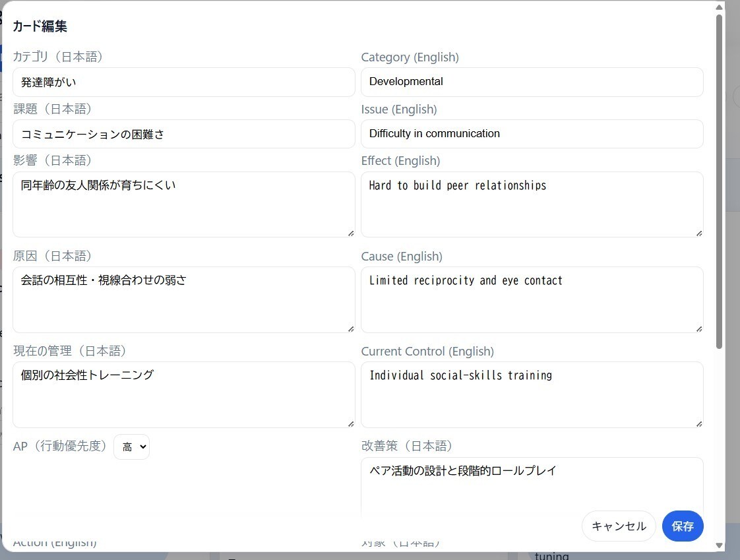Grab the resize handle of 影響（日本語）text area

351,233
